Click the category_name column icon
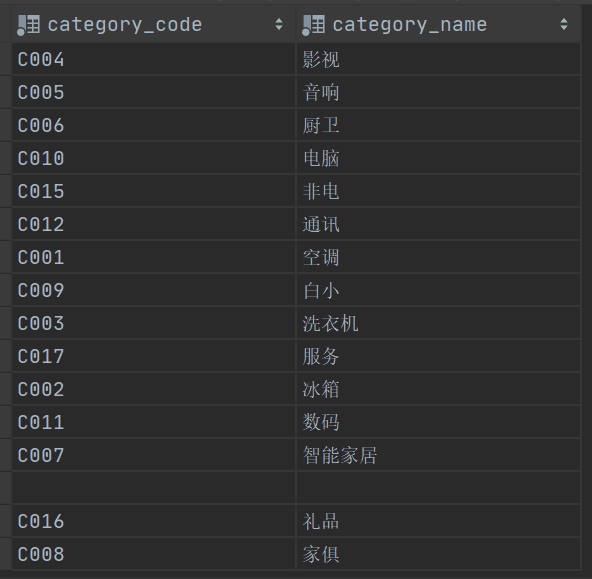 313,25
